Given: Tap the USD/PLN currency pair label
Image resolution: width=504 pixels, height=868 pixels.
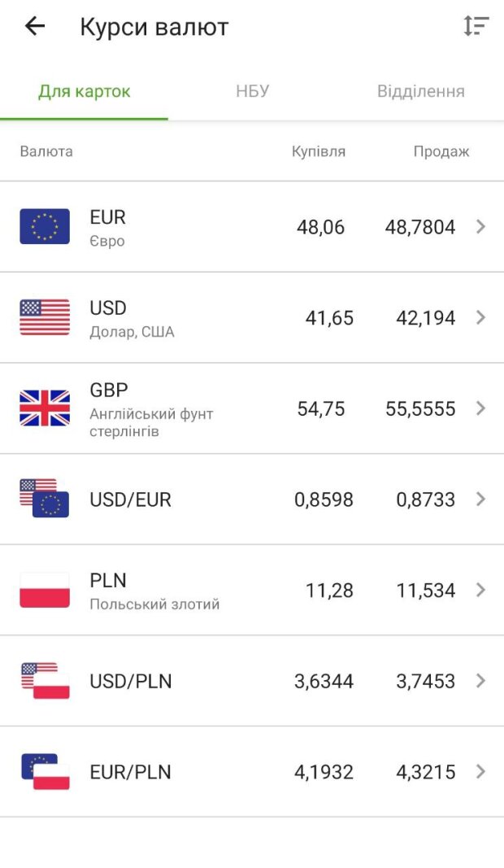Looking at the screenshot, I should coord(130,681).
